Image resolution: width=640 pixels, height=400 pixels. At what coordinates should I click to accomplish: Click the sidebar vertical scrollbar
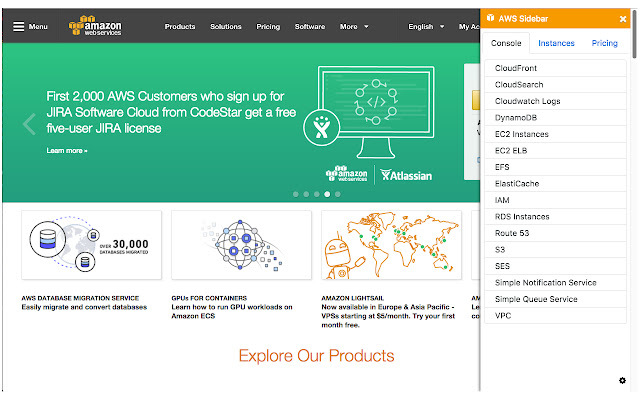[x=634, y=35]
